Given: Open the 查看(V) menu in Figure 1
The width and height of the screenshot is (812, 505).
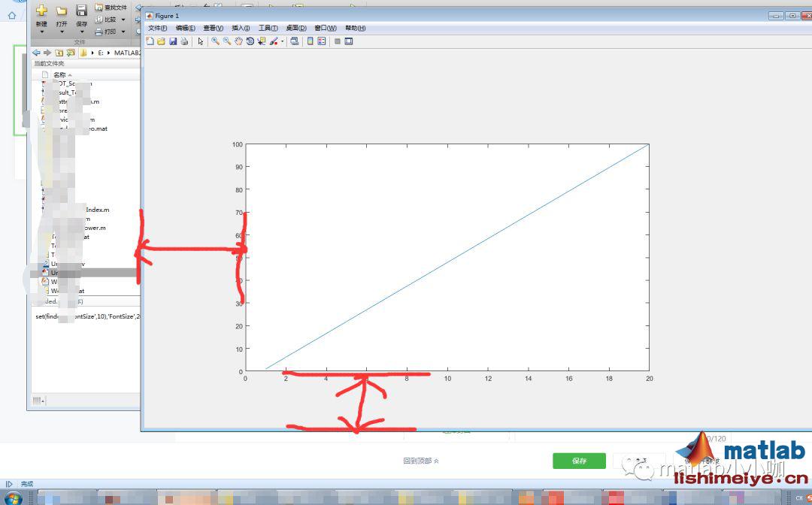Looking at the screenshot, I should tap(214, 28).
